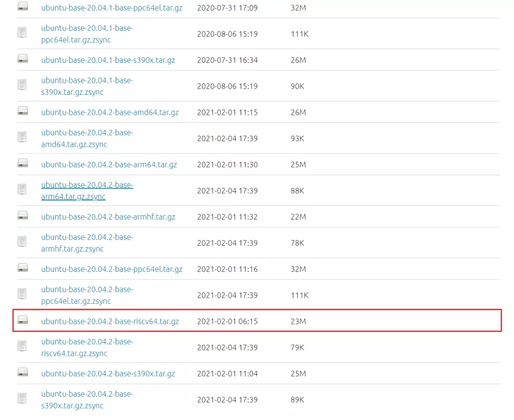The height and width of the screenshot is (420, 514).
Task: Open 20.04.2 ppc64el.tar.gz.zsync link
Action: pyautogui.click(x=87, y=295)
